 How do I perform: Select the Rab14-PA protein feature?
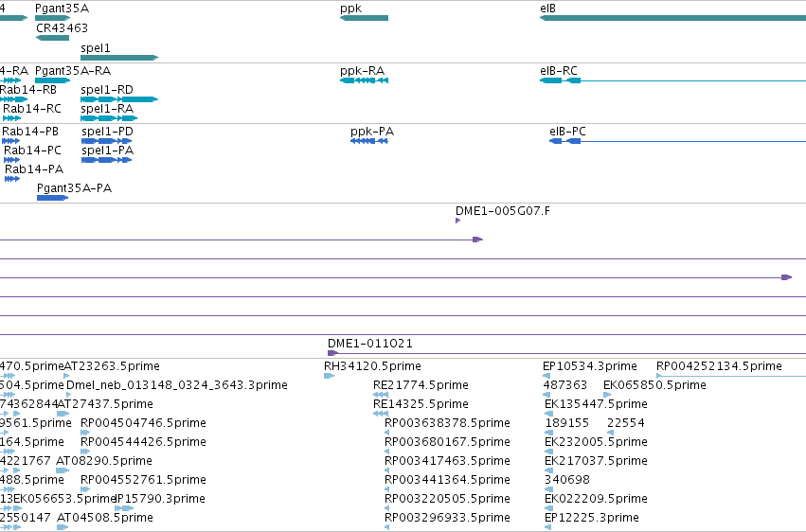coord(12,179)
